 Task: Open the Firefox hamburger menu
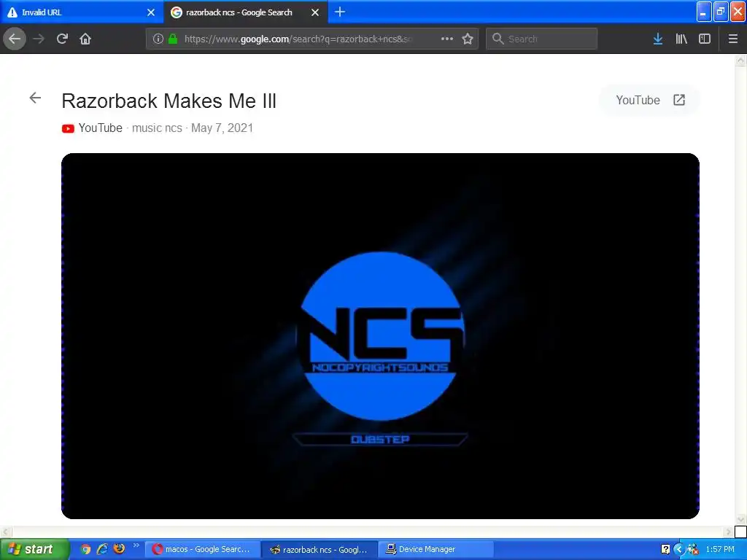pos(733,39)
